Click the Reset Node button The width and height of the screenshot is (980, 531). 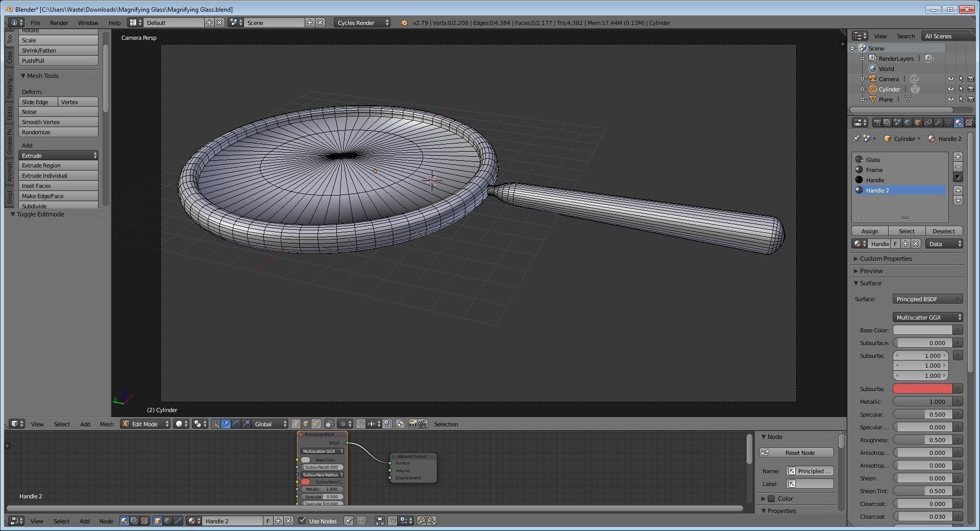coord(796,453)
